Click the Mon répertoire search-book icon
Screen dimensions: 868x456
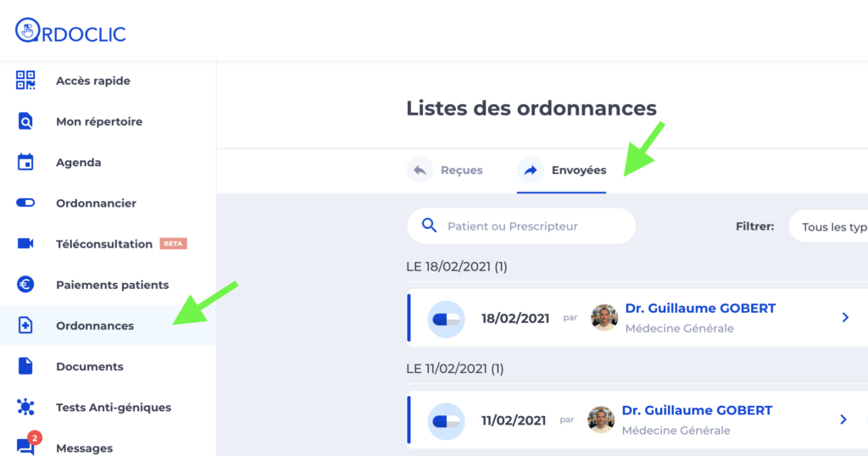pyautogui.click(x=25, y=121)
